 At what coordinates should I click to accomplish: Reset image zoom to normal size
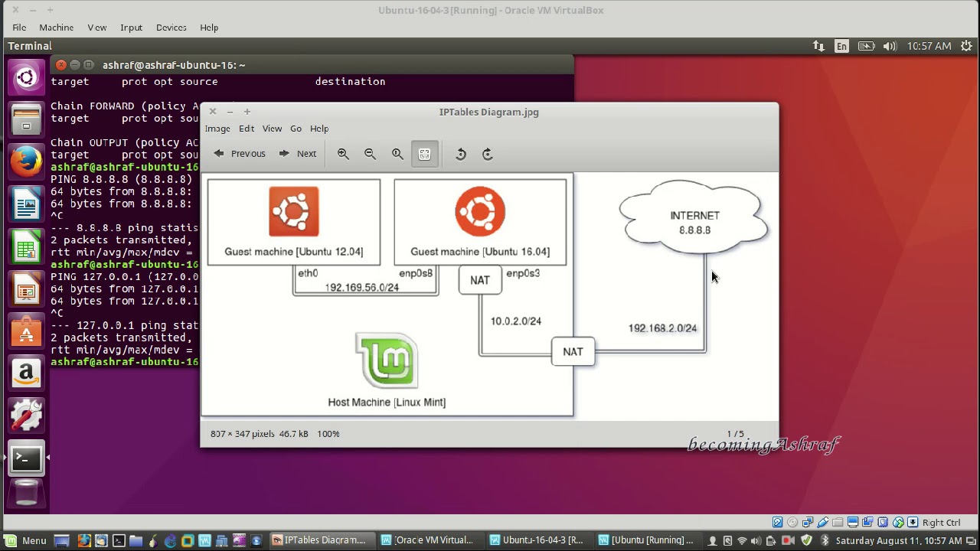coord(397,154)
